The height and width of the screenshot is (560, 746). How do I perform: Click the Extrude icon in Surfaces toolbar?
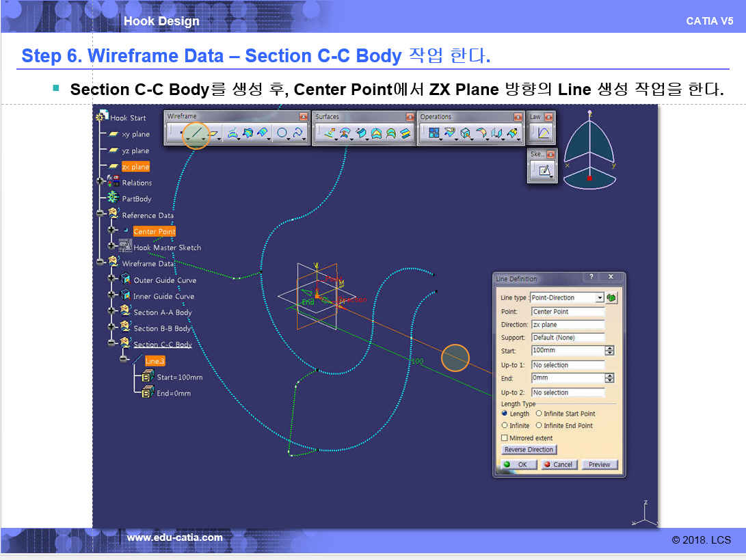[330, 133]
